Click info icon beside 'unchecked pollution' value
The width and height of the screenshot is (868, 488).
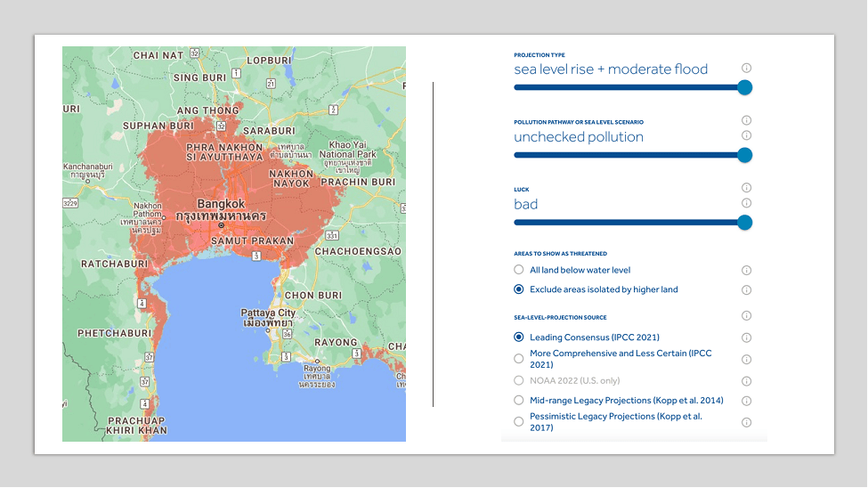(746, 135)
